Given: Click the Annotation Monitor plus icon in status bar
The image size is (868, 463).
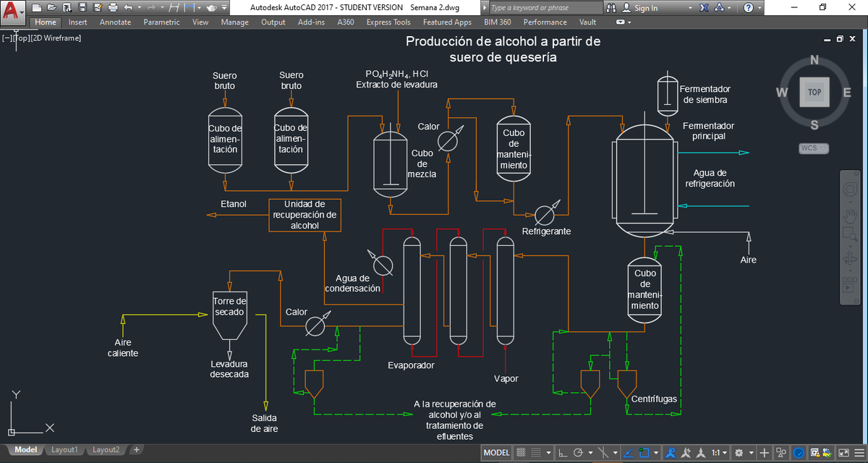Looking at the screenshot, I should (x=764, y=452).
